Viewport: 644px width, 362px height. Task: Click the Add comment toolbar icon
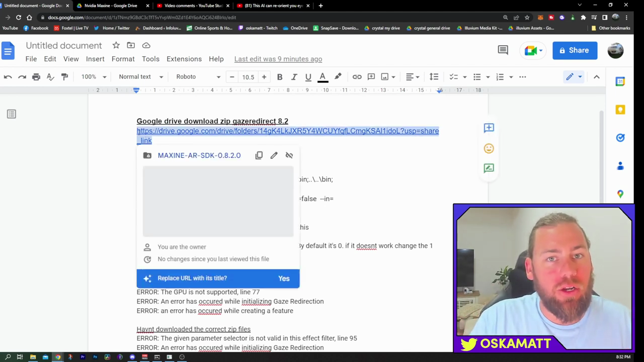coord(371,77)
